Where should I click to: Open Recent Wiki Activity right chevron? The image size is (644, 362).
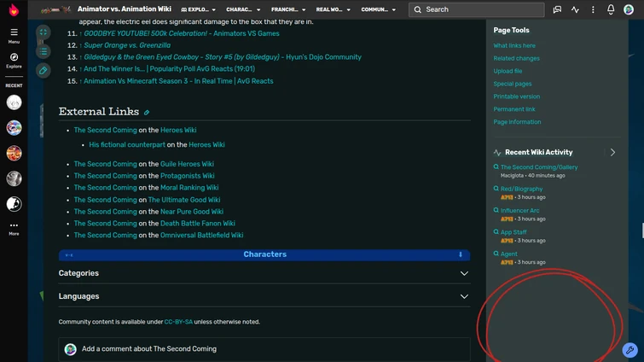pyautogui.click(x=612, y=153)
